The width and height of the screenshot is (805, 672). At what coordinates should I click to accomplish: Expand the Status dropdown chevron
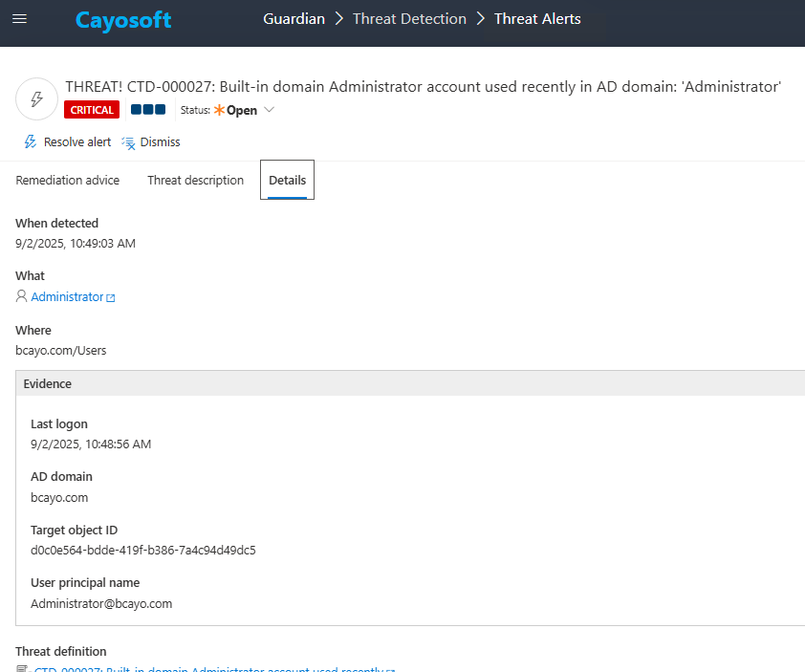[269, 110]
